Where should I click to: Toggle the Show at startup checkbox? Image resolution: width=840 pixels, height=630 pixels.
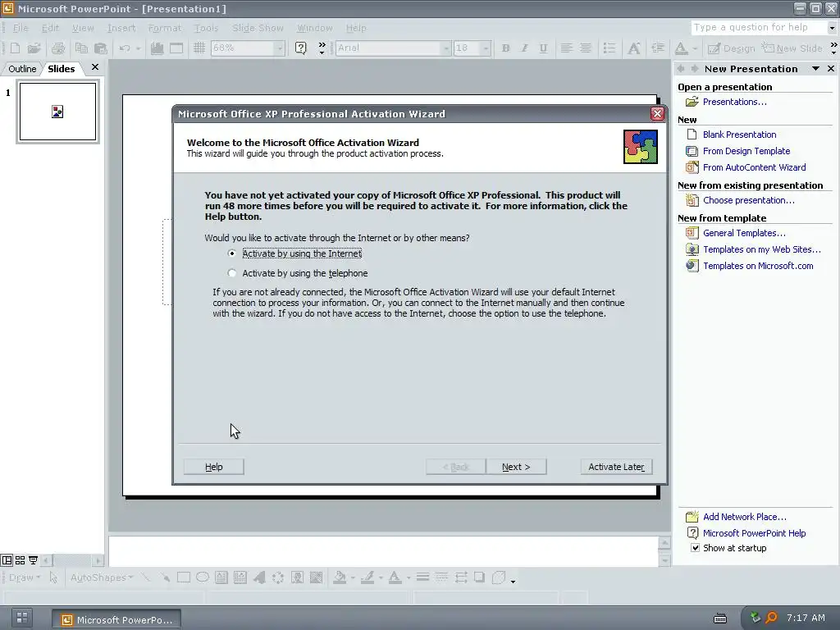pos(695,548)
